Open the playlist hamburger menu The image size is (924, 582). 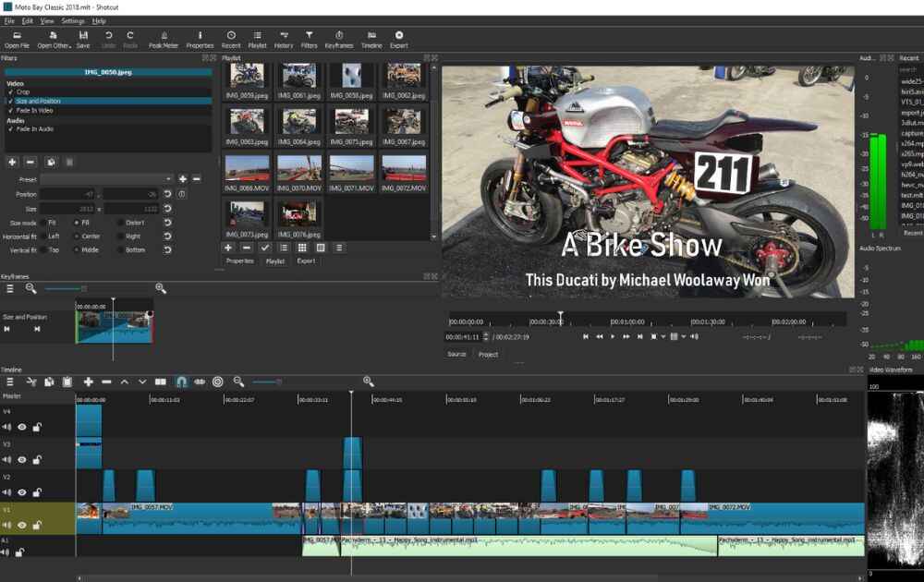(x=339, y=248)
